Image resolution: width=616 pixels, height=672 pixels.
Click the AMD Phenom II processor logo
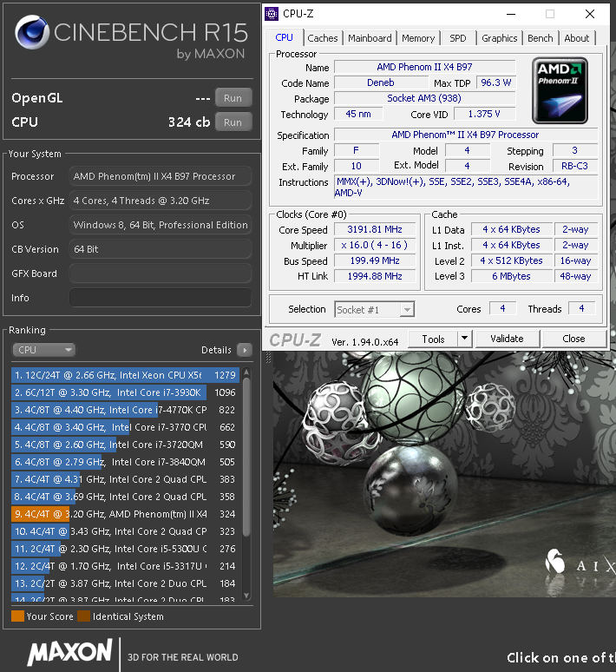[560, 90]
